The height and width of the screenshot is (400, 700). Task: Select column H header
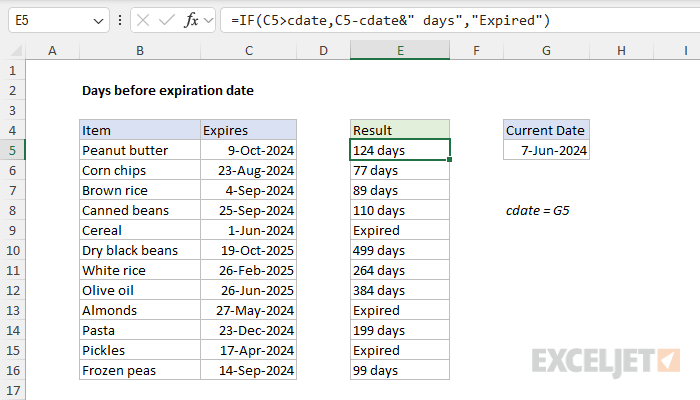[621, 50]
